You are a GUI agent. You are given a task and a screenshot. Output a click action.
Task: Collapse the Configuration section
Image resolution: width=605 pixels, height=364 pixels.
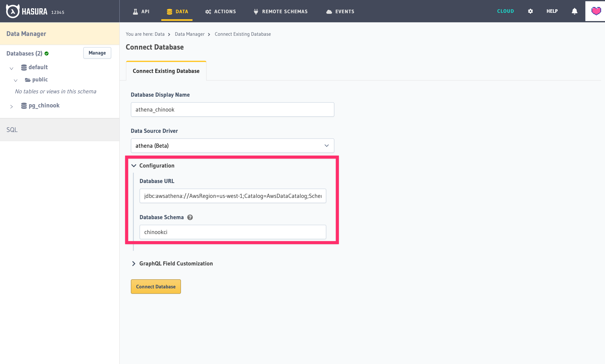pos(134,165)
